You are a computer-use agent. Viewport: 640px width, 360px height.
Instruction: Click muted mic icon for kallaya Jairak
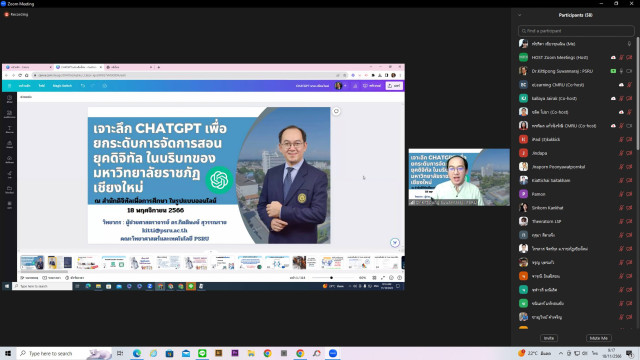[x=621, y=98]
